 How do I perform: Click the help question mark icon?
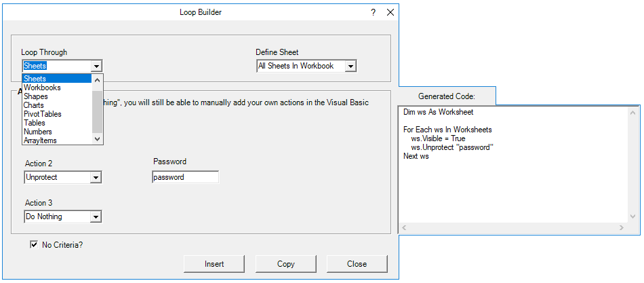pos(373,12)
